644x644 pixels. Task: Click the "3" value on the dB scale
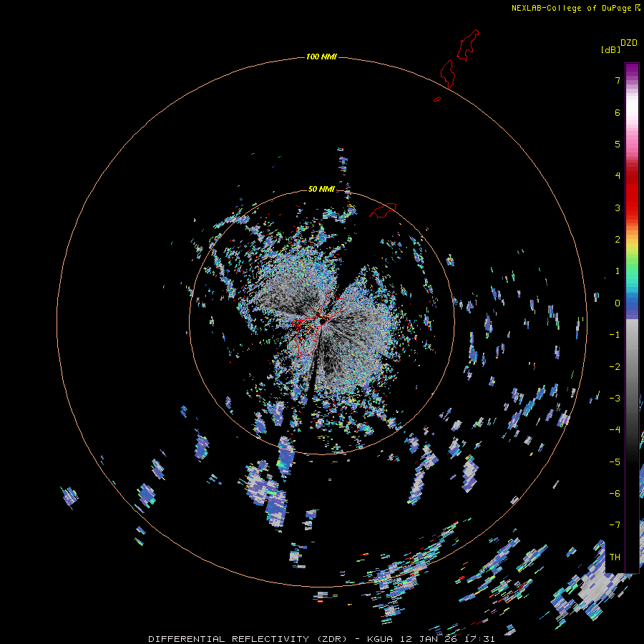(x=618, y=208)
